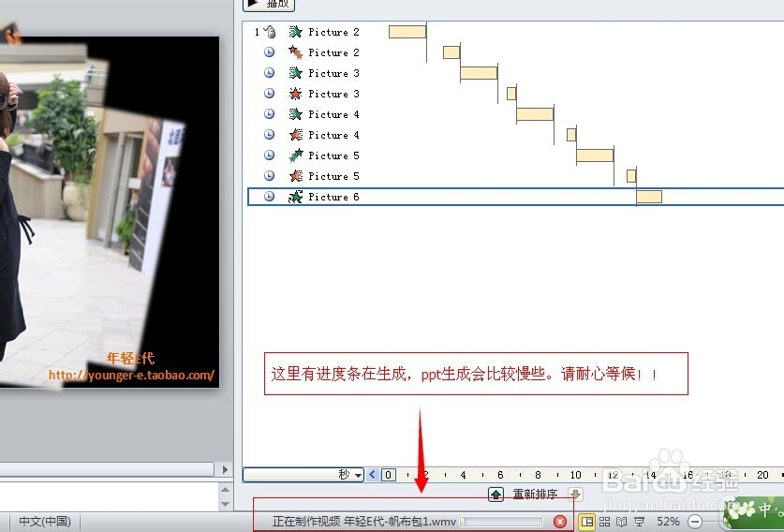Viewport: 784px width, 532px height.
Task: Click the 年轻E代 text on slide
Action: (x=130, y=358)
